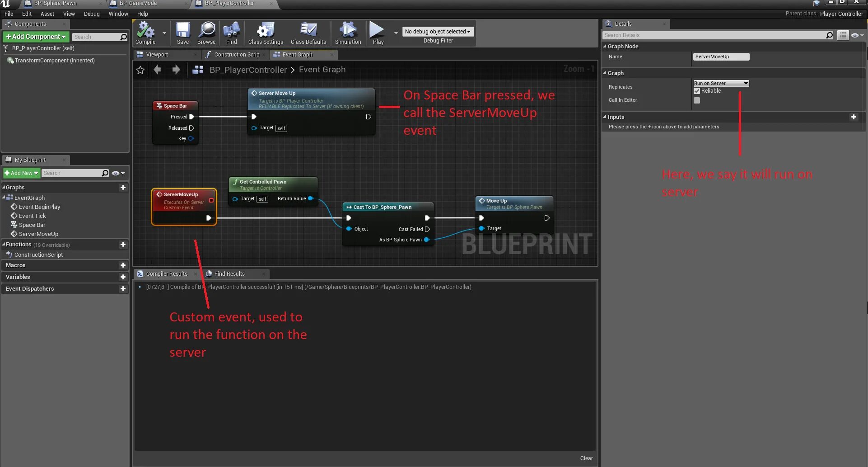
Task: Open the debug object selector dropdown
Action: pos(438,31)
